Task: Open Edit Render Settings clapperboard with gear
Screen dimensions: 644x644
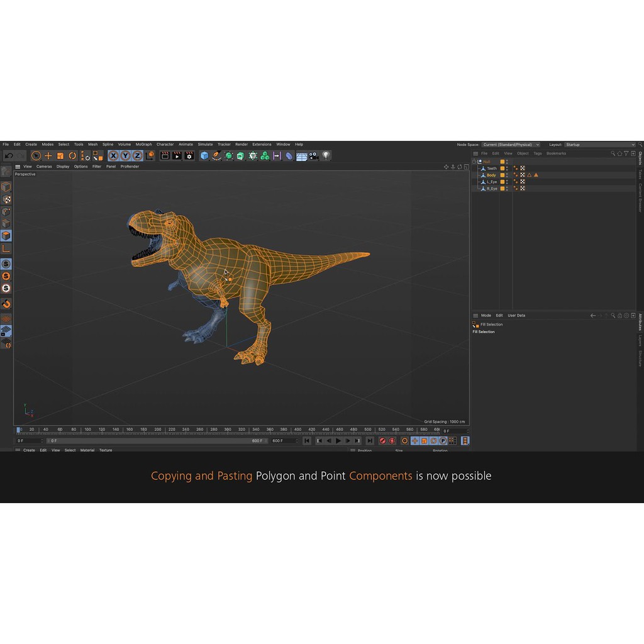Action: pyautogui.click(x=189, y=155)
